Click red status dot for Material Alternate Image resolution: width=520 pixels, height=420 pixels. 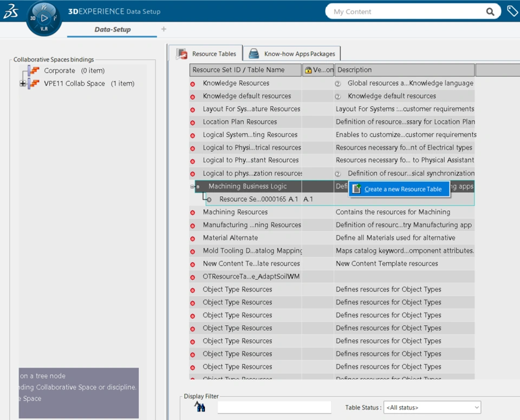coord(193,238)
